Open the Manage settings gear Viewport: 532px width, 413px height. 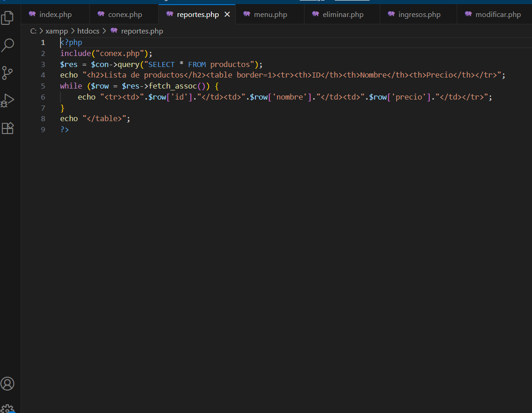[8, 408]
